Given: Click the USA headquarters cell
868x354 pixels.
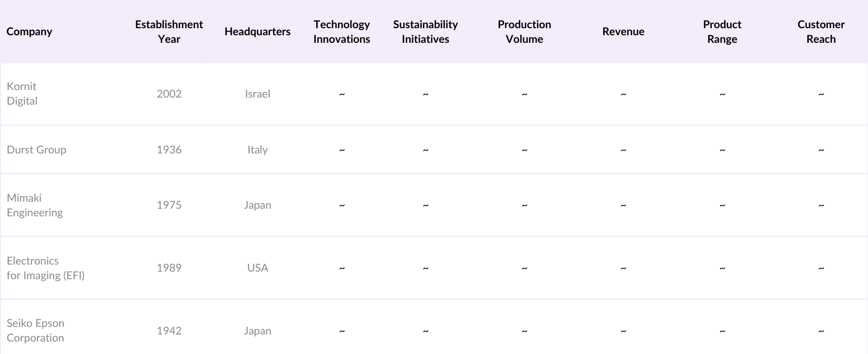Looking at the screenshot, I should tap(257, 268).
